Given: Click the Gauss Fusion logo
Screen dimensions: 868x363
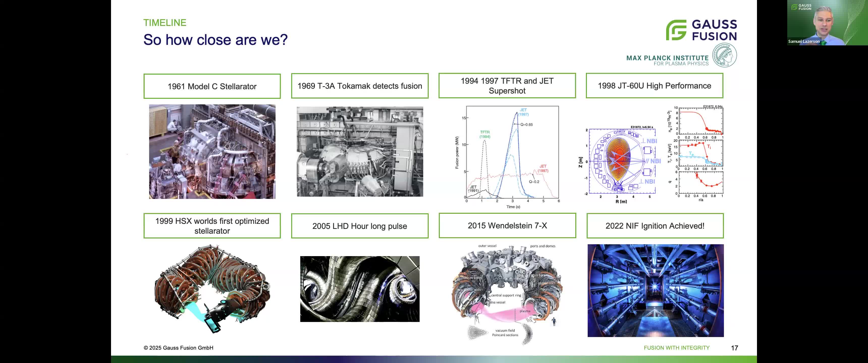Looking at the screenshot, I should point(702,30).
